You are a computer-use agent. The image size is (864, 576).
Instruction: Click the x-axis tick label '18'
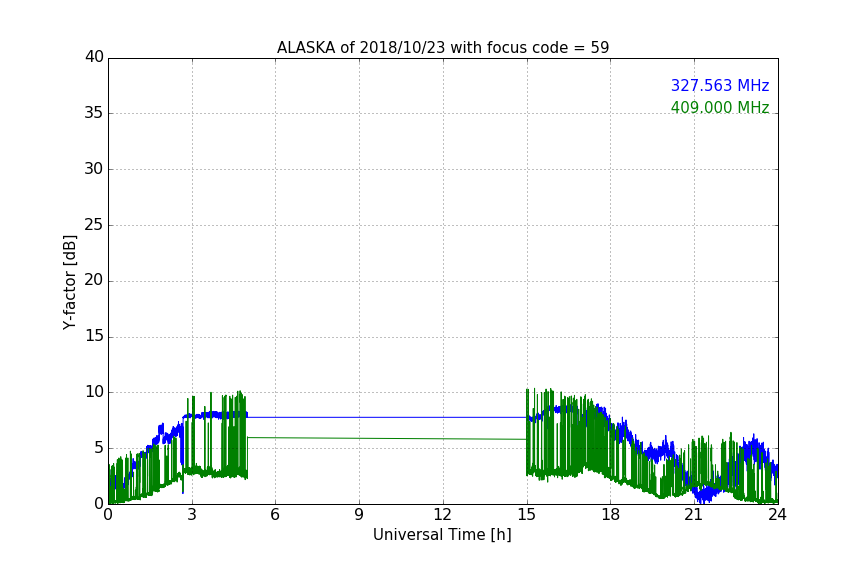pyautogui.click(x=611, y=515)
